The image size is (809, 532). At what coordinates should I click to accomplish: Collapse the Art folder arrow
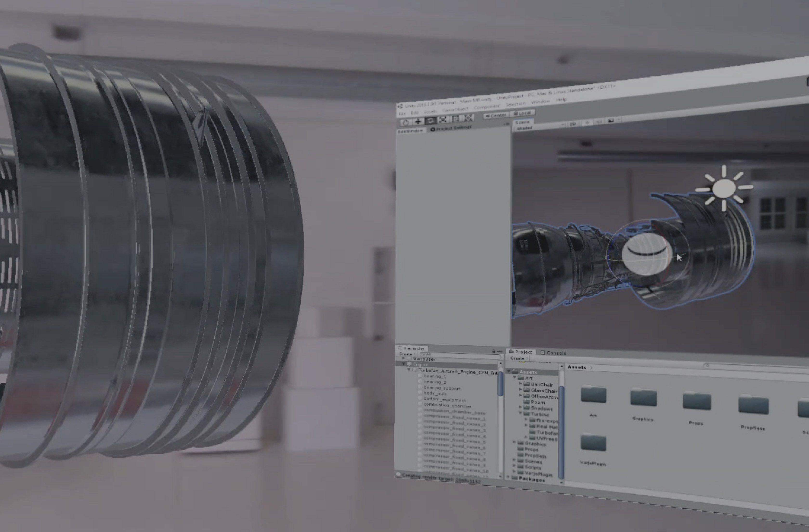(515, 377)
